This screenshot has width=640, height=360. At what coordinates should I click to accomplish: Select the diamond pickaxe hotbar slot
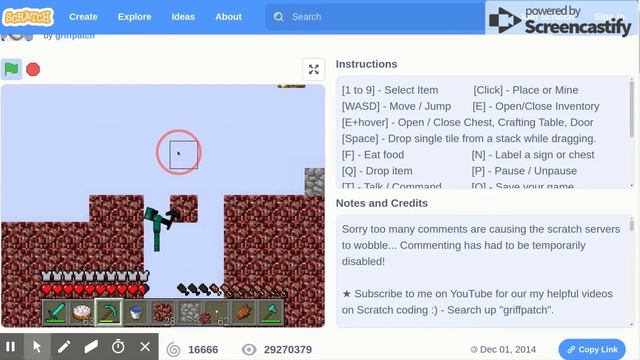[x=108, y=312]
